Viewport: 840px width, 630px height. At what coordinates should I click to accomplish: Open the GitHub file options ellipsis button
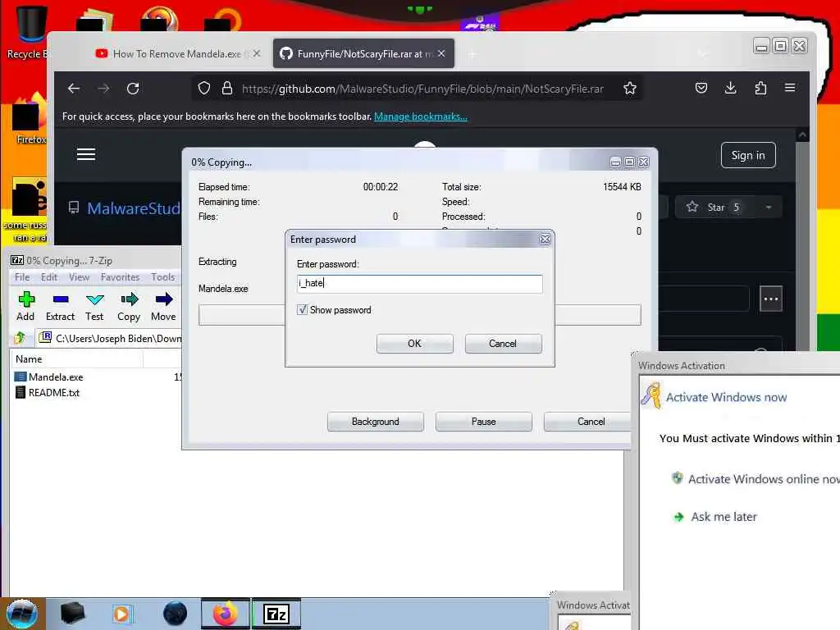point(771,299)
